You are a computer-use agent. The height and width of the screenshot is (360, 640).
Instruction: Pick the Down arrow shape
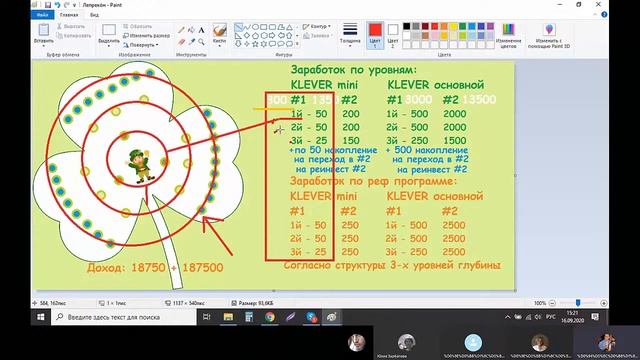pos(238,44)
